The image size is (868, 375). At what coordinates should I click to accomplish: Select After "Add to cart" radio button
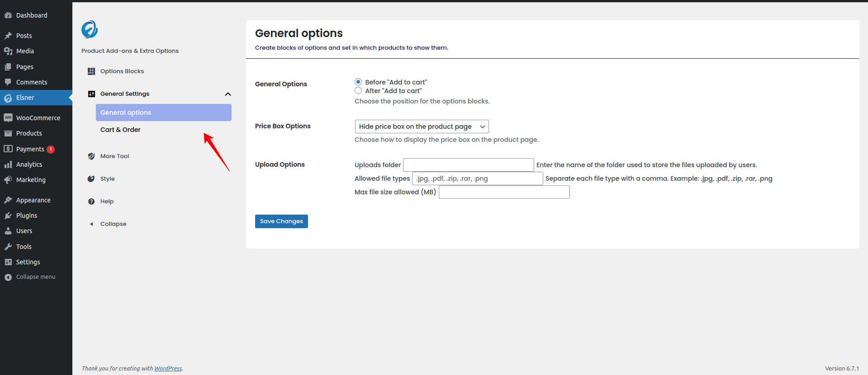358,91
